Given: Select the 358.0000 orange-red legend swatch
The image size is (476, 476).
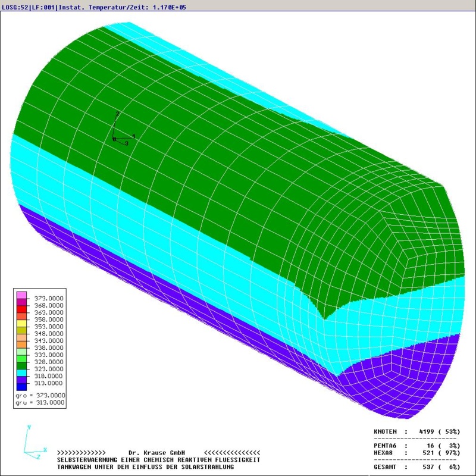Looking at the screenshot, I should click(x=21, y=316).
